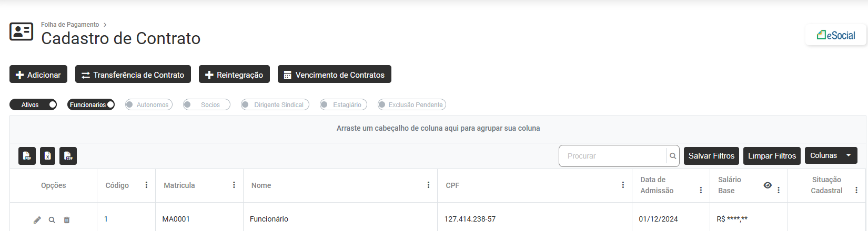Image resolution: width=868 pixels, height=231 pixels.
Task: Export the table to Excel
Action: click(x=47, y=156)
